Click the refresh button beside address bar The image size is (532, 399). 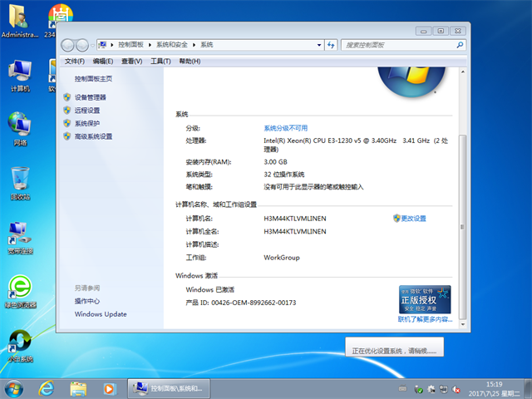tap(331, 45)
